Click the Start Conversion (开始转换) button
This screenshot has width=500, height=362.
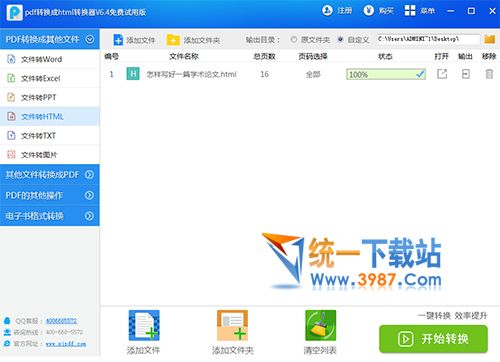click(x=433, y=339)
